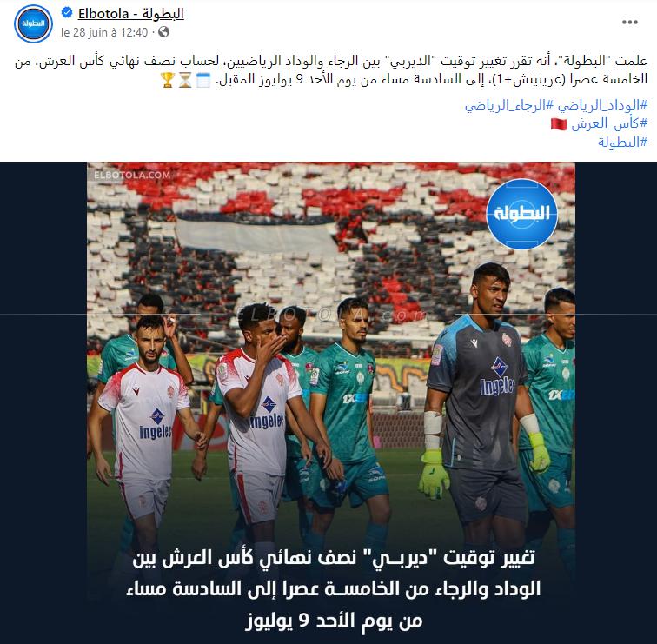Open the derby match photo
This screenshot has width=657, height=644.
[x=331, y=402]
